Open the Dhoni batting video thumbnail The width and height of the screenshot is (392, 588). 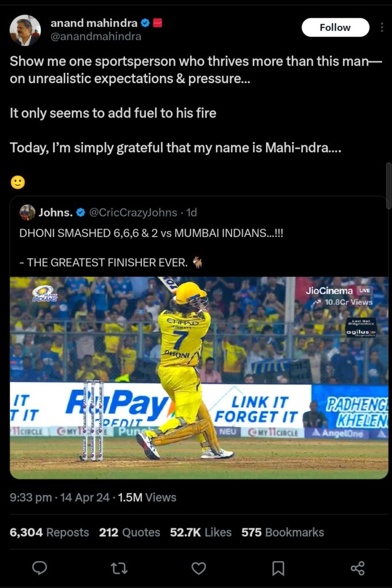click(x=199, y=378)
